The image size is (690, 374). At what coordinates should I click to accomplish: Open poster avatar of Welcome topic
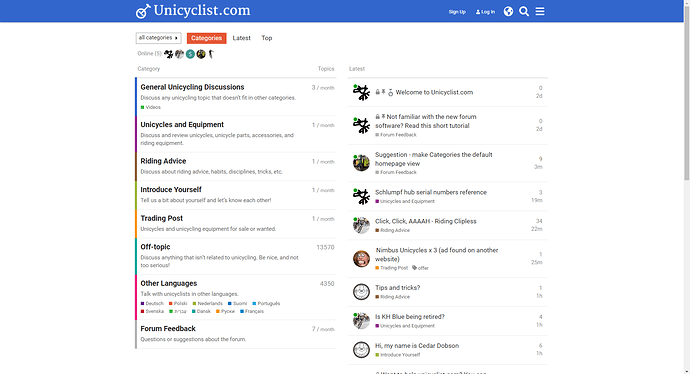click(x=361, y=92)
